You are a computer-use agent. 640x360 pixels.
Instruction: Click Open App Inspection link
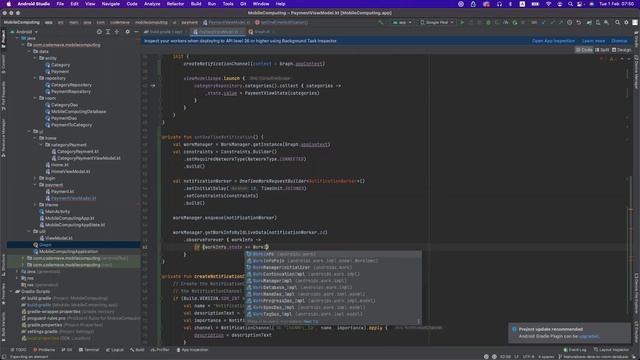(x=553, y=41)
